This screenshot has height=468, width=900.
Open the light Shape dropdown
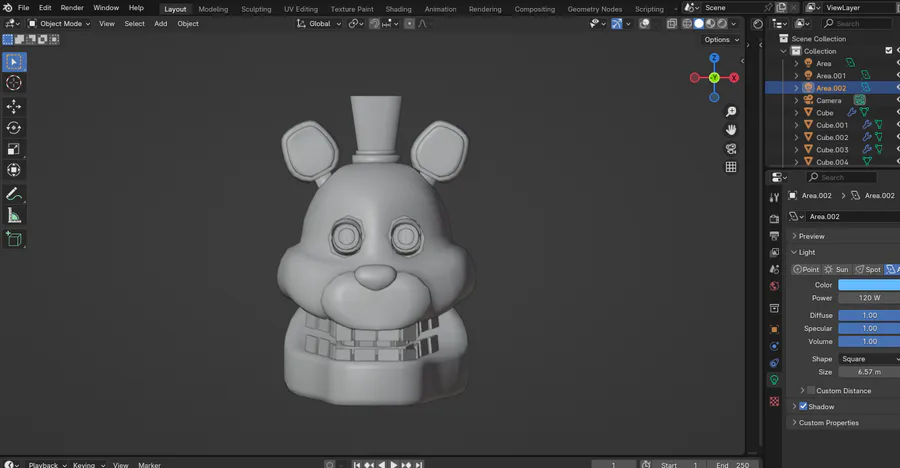[869, 359]
